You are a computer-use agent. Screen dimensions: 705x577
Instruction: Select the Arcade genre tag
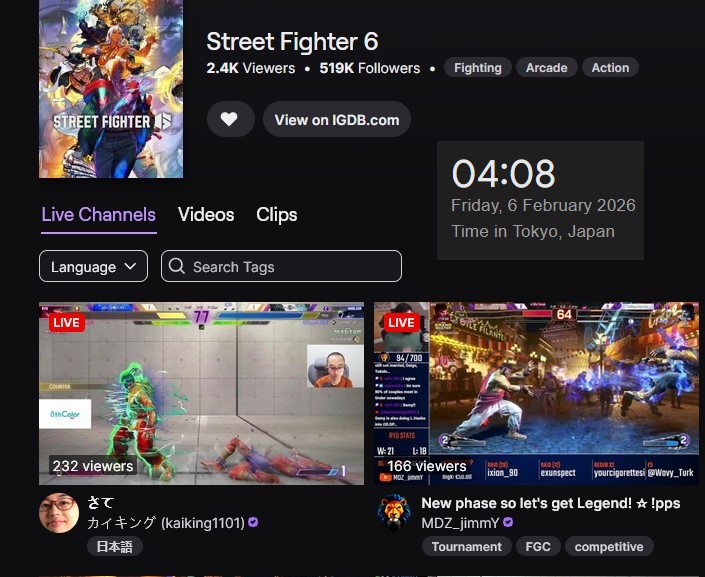pyautogui.click(x=546, y=67)
